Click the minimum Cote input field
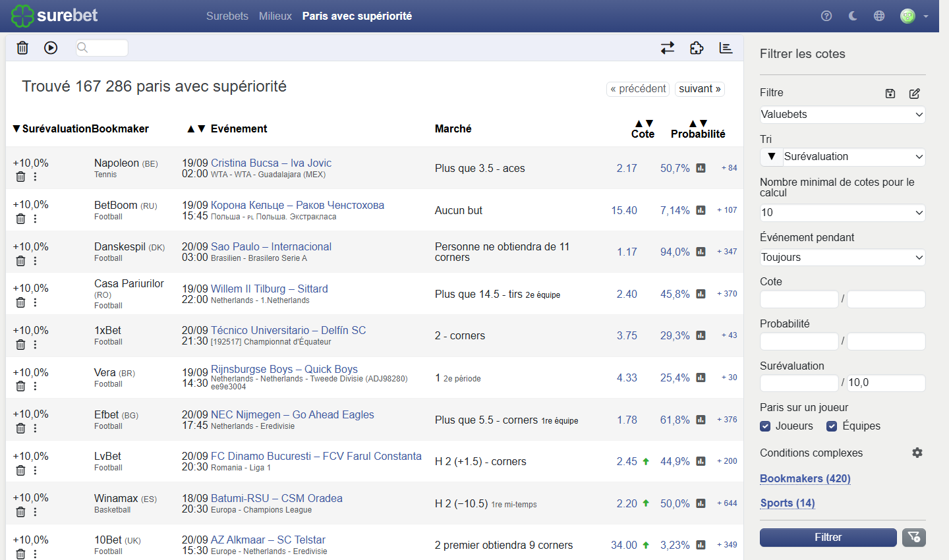 point(799,299)
